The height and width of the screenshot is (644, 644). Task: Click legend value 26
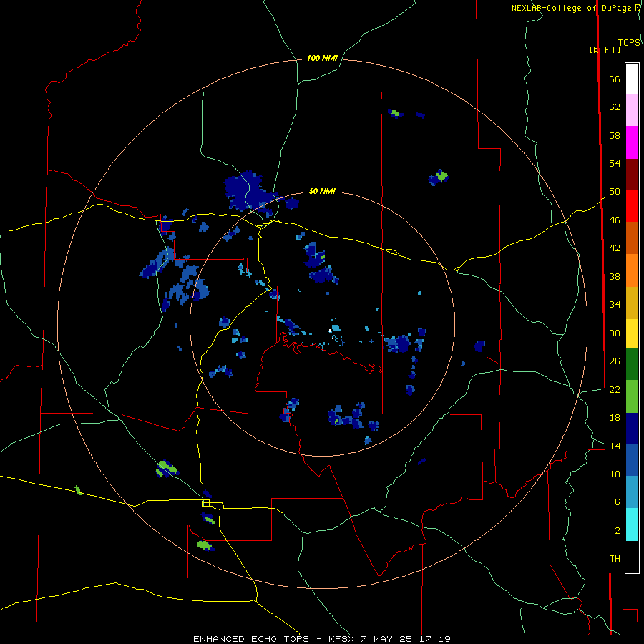click(615, 361)
